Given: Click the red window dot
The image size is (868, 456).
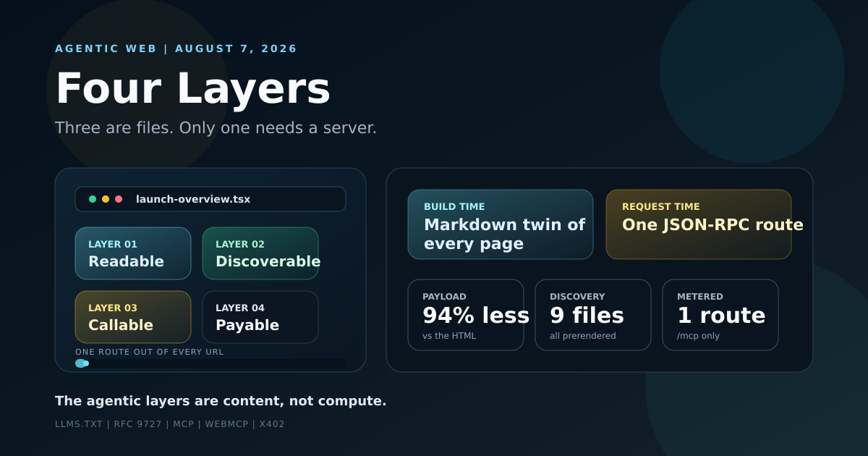Looking at the screenshot, I should [119, 199].
